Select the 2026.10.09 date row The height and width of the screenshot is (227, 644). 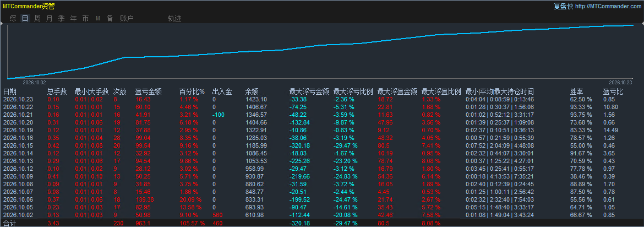(x=322, y=176)
